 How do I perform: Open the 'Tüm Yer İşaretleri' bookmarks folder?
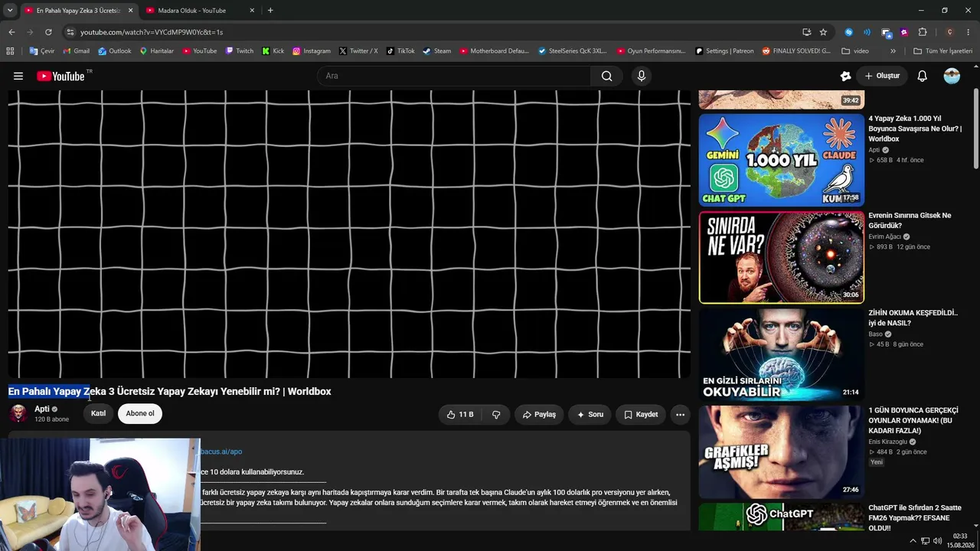942,51
